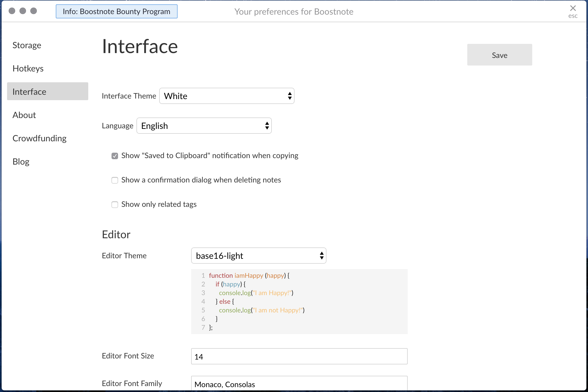Screen dimensions: 588x392
Task: Expand the Language dropdown
Action: tap(204, 126)
